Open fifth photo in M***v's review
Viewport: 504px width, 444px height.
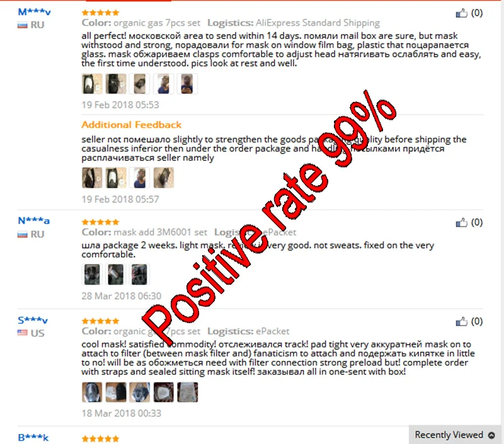click(x=187, y=84)
